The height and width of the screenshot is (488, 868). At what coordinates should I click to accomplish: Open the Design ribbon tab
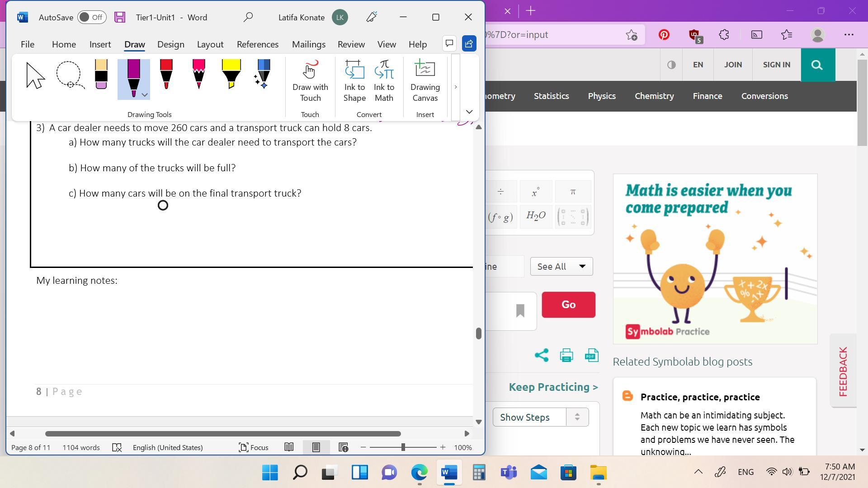coord(170,44)
